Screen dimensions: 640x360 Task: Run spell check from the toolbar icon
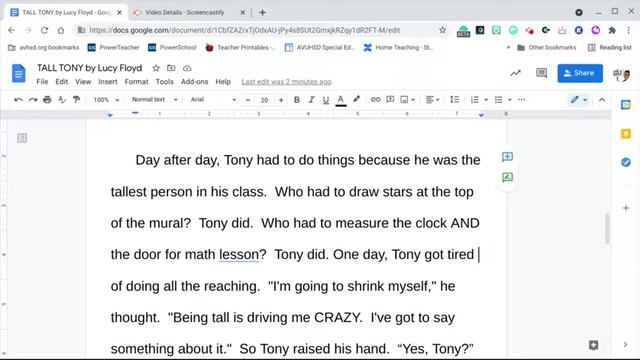point(62,100)
